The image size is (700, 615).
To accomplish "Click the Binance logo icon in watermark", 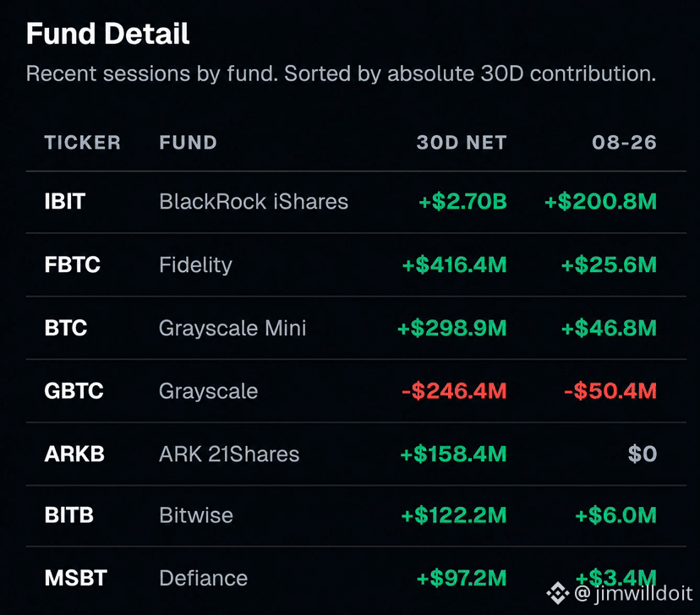I will point(558,593).
